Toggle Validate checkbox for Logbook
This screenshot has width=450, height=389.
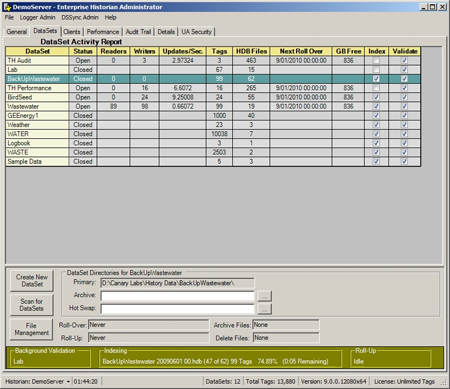point(404,143)
